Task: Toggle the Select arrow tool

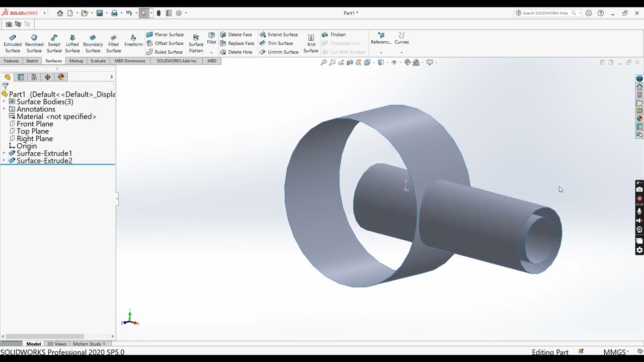Action: click(144, 13)
